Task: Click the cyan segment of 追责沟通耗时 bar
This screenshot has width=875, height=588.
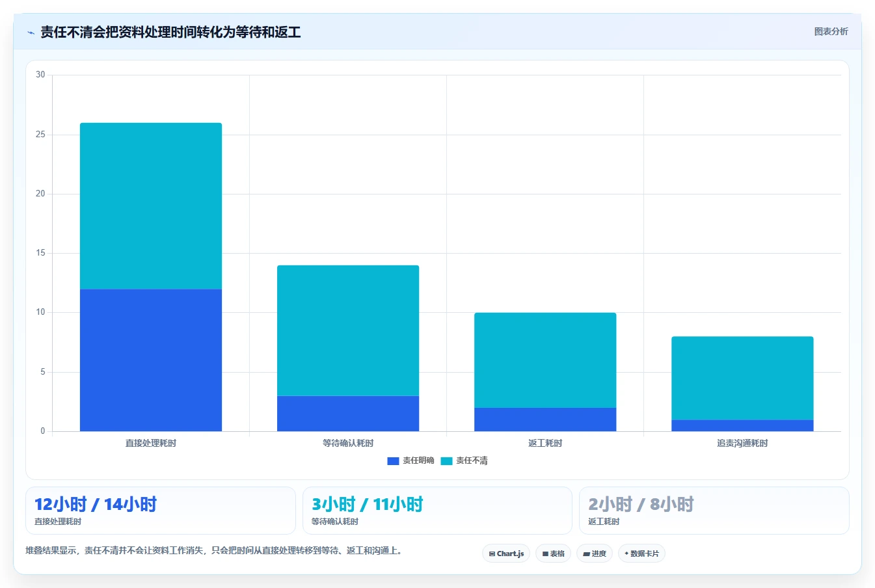Action: [x=742, y=378]
